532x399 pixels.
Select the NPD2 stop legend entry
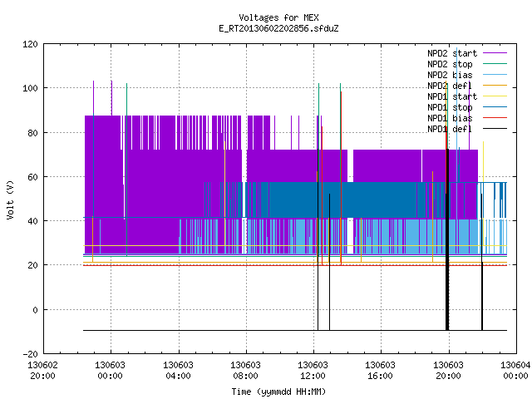click(x=450, y=64)
